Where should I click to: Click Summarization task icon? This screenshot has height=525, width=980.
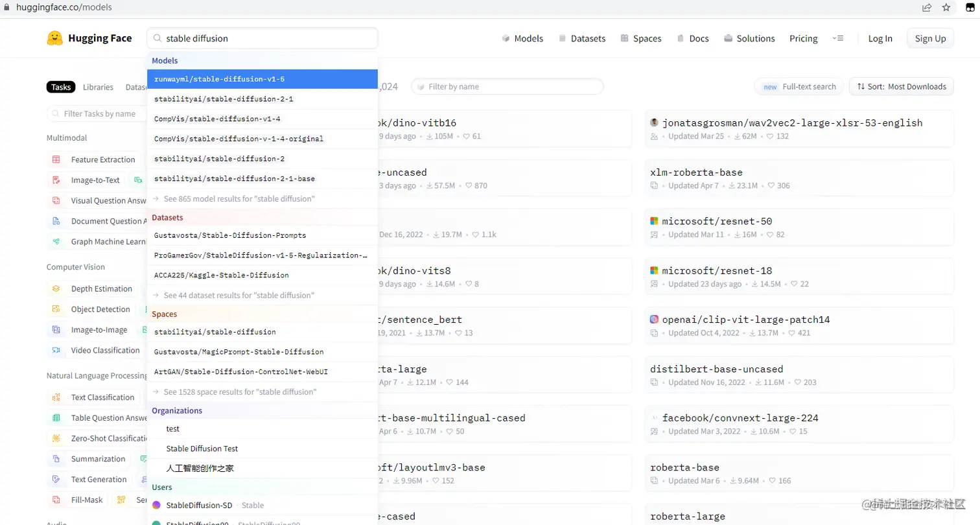point(56,459)
